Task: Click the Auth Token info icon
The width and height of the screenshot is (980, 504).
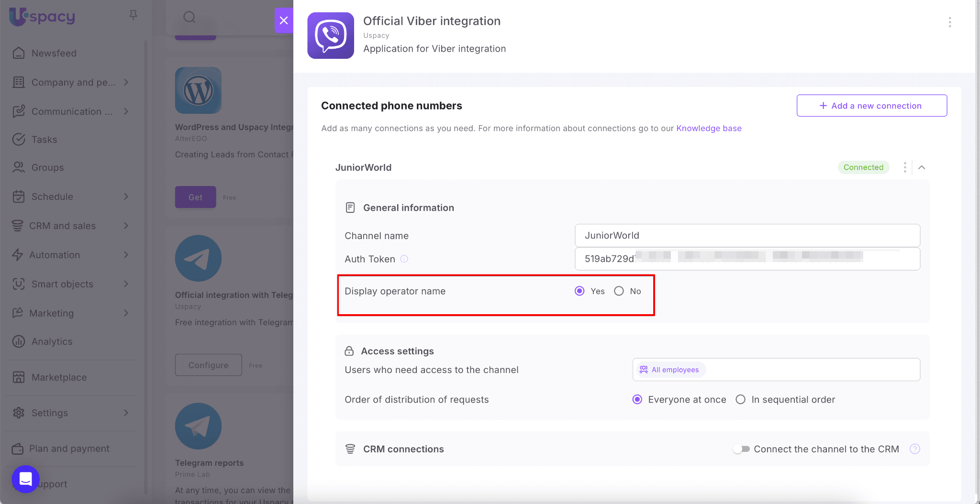Action: click(x=404, y=259)
